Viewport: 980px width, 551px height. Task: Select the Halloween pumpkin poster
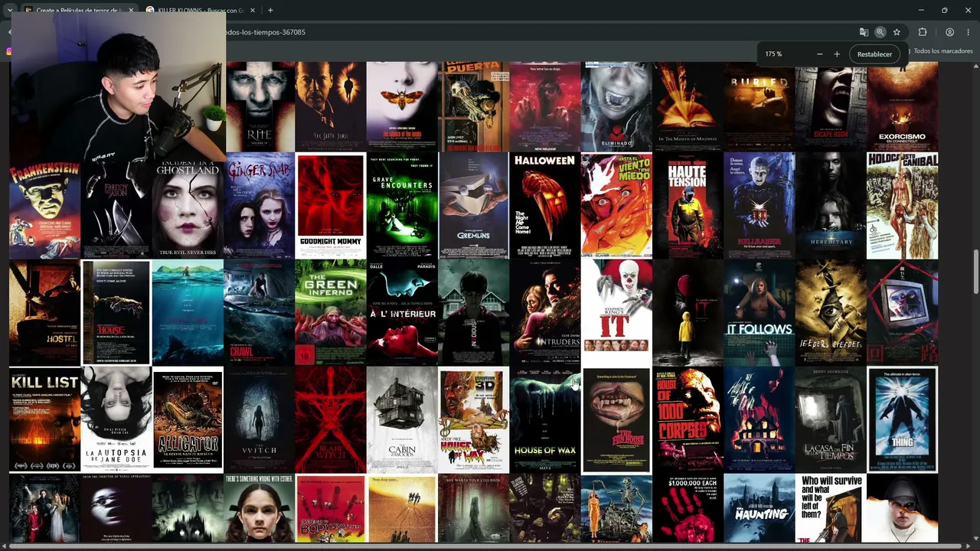click(x=545, y=206)
